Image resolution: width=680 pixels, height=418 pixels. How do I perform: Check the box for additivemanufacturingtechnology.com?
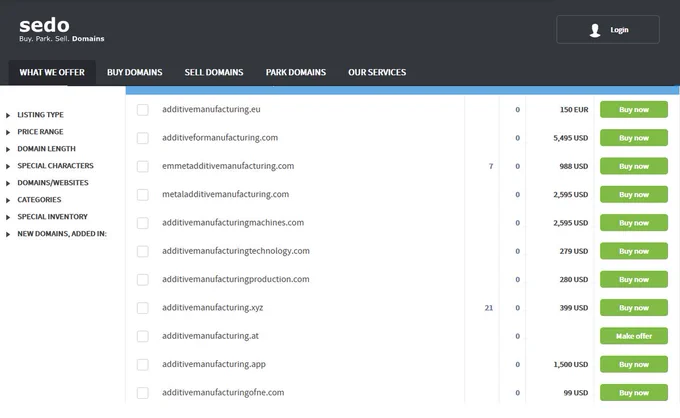(143, 251)
